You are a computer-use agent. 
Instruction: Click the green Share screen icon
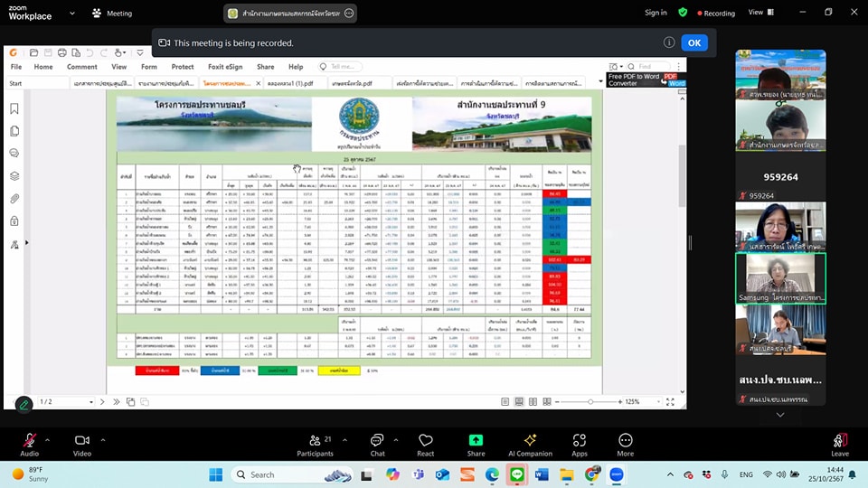pos(476,440)
